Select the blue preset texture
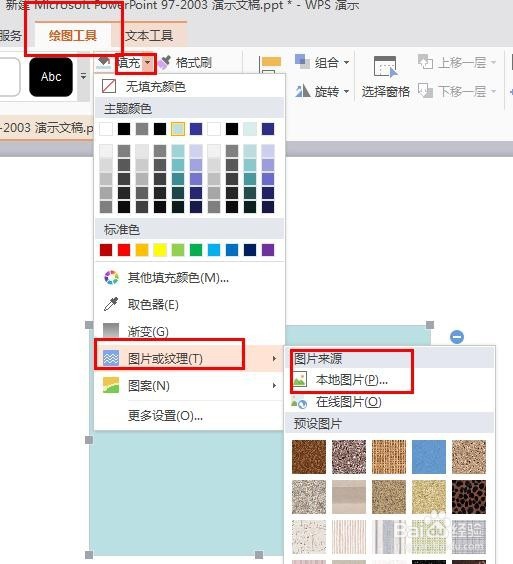This screenshot has height=564, width=513. 429,456
